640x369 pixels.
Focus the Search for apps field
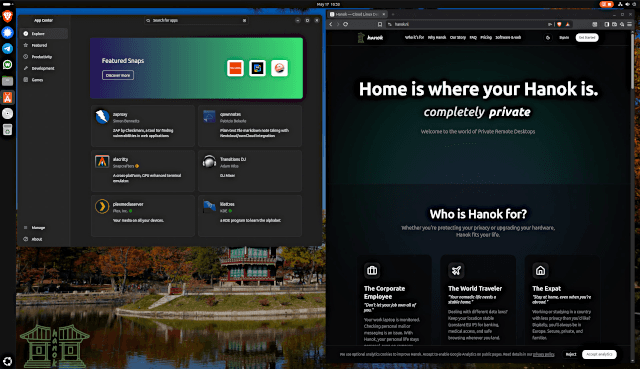tap(196, 20)
